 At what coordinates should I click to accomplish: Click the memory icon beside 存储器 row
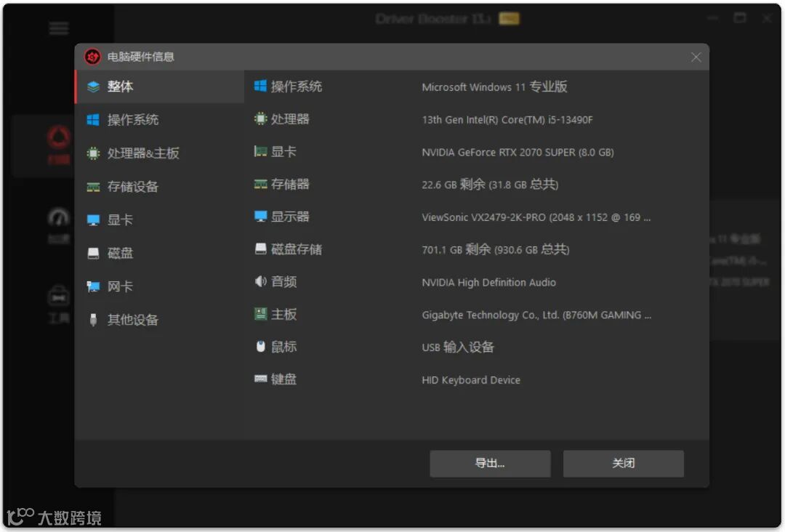click(260, 184)
